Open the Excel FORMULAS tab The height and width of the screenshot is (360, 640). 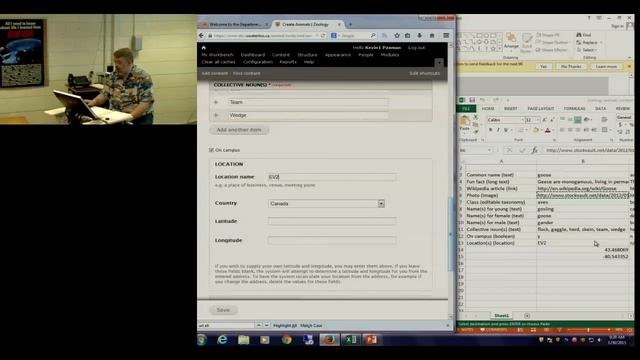tap(574, 109)
